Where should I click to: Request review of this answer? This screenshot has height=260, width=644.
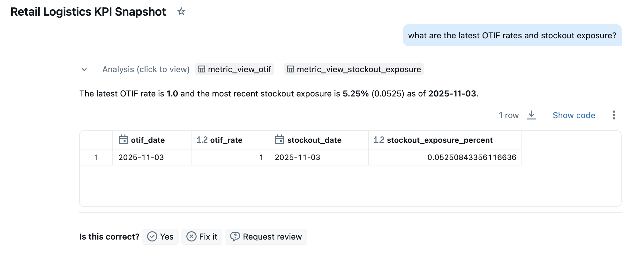(x=266, y=237)
